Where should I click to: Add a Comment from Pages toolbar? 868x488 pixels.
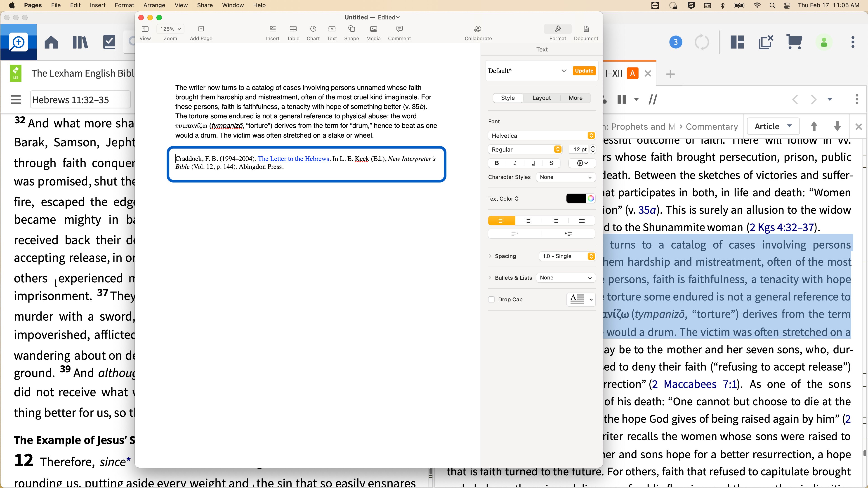[x=399, y=33]
